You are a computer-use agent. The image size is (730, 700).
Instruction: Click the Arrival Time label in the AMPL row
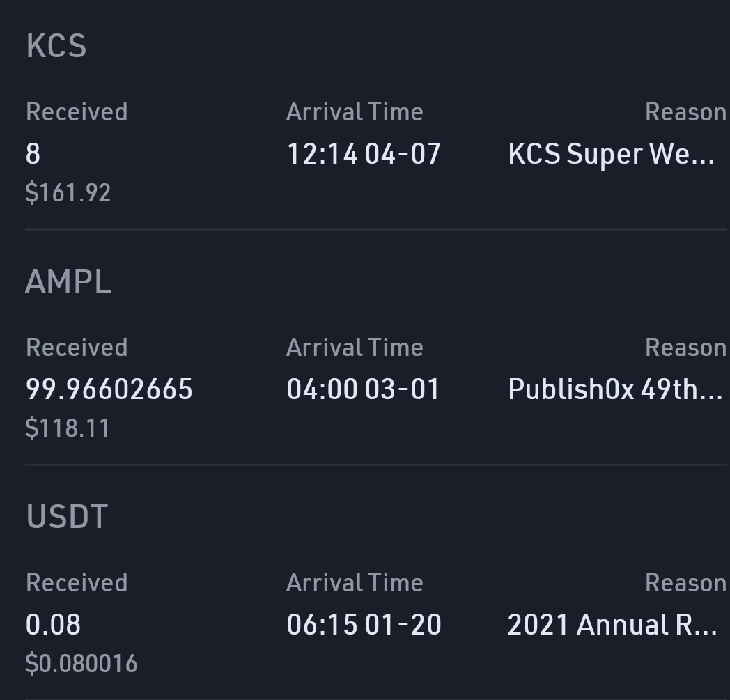point(355,348)
